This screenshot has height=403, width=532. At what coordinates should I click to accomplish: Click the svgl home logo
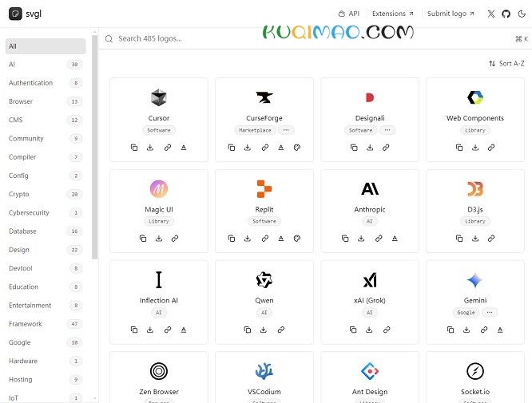25,14
